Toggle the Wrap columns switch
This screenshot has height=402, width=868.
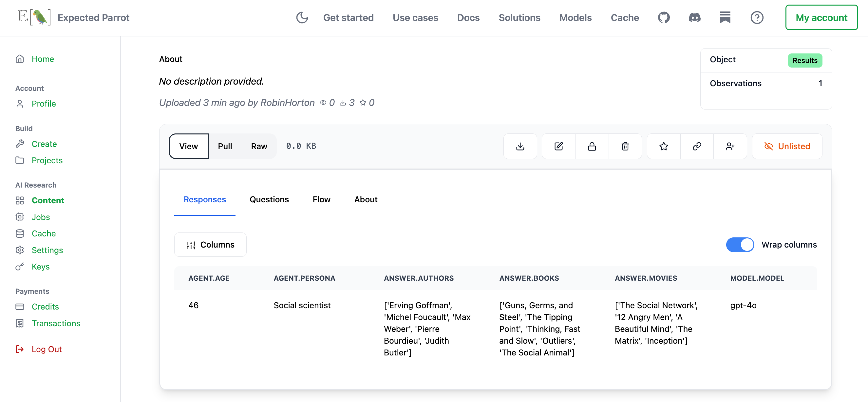click(740, 245)
